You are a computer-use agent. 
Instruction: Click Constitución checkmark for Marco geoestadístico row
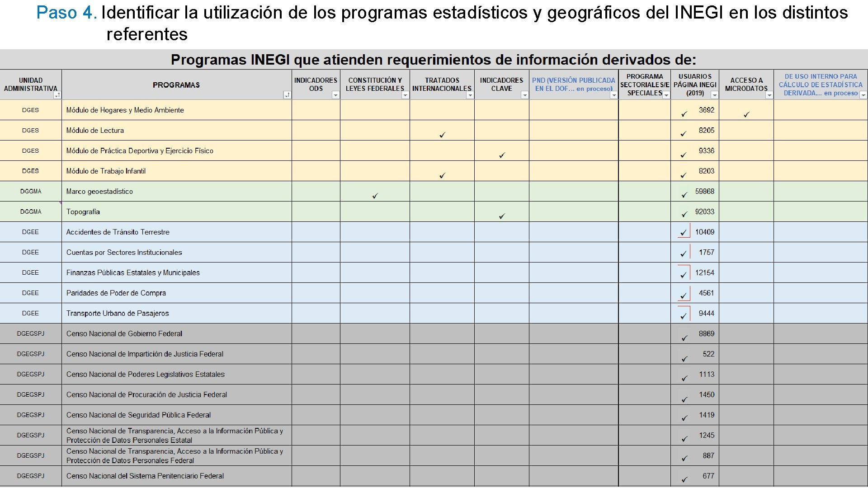(375, 196)
